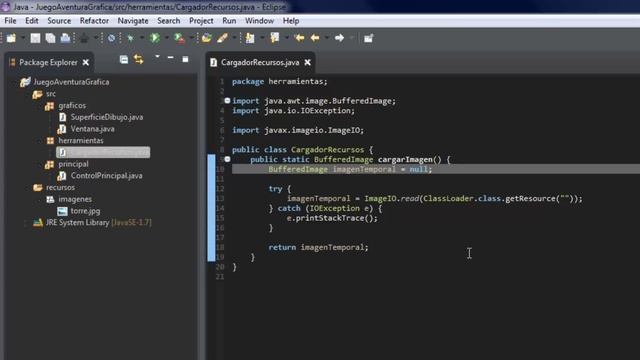Click 'e.printStackTrace();' in the editor
The width and height of the screenshot is (640, 360).
point(332,218)
